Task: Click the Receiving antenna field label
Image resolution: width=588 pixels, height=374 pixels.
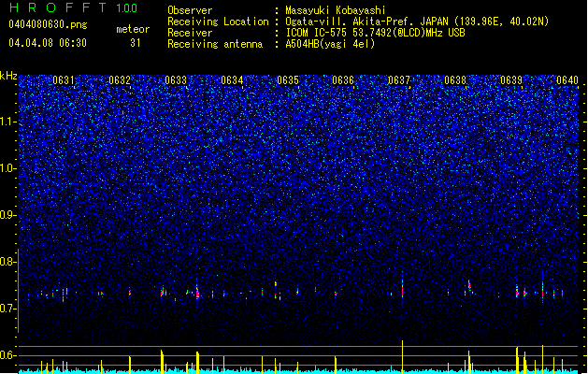Action: pyautogui.click(x=215, y=44)
